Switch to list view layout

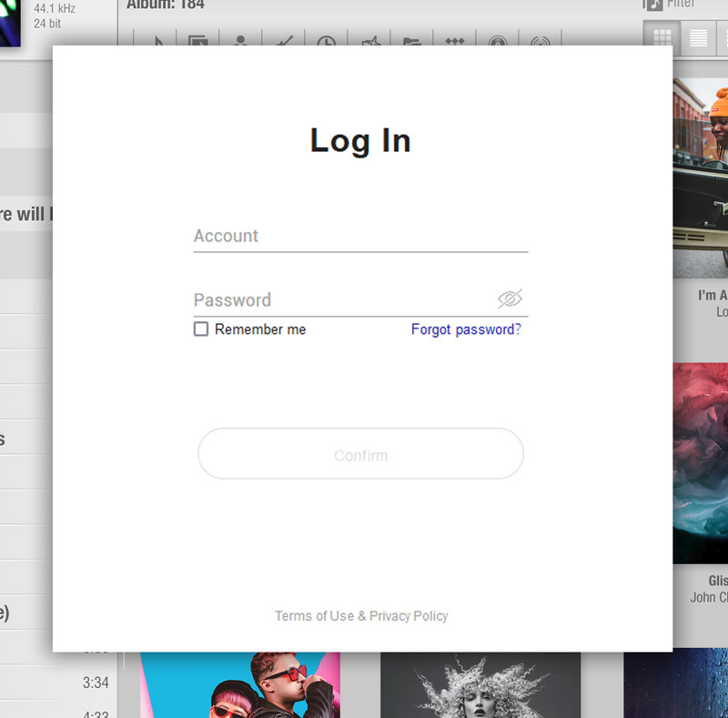pyautogui.click(x=698, y=37)
